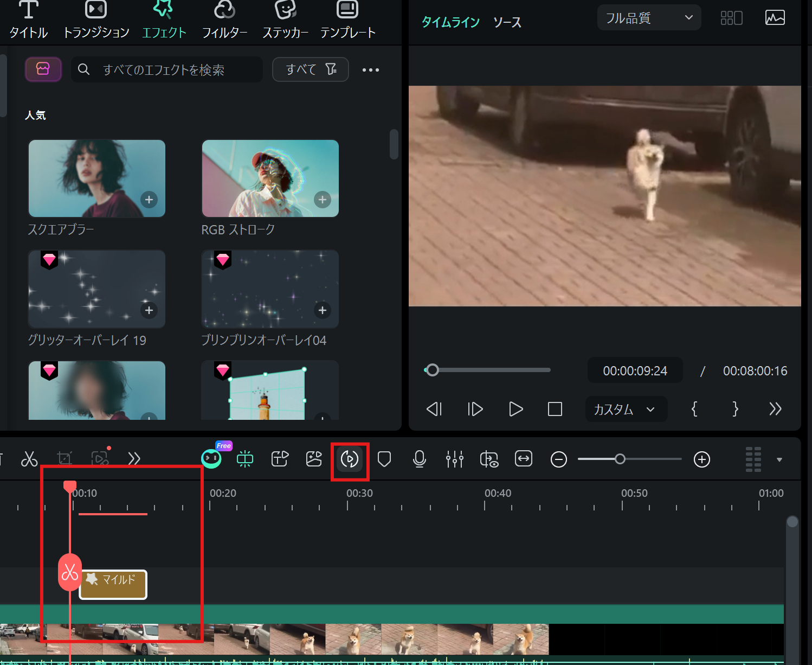Add a marker with the shield icon
This screenshot has height=665, width=812.
click(x=384, y=459)
